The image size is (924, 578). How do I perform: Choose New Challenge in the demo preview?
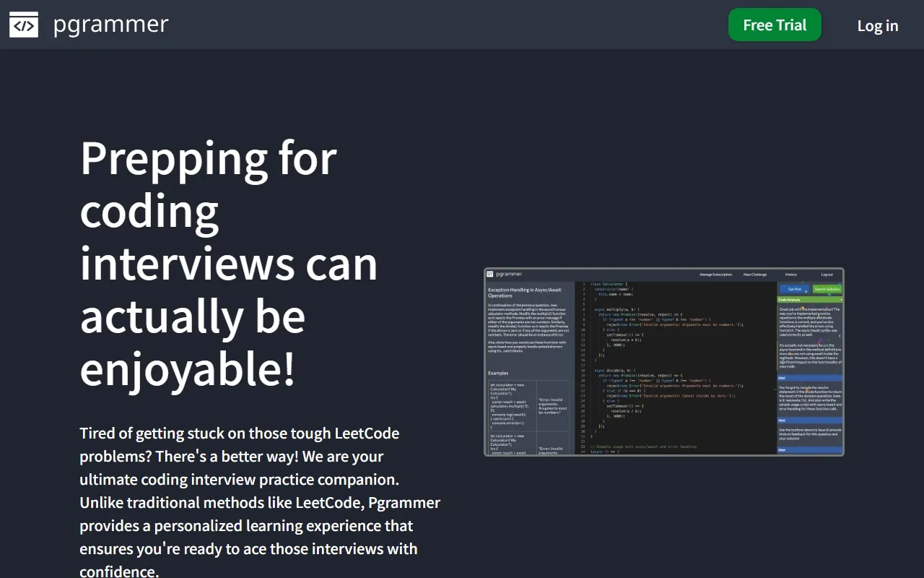point(755,275)
